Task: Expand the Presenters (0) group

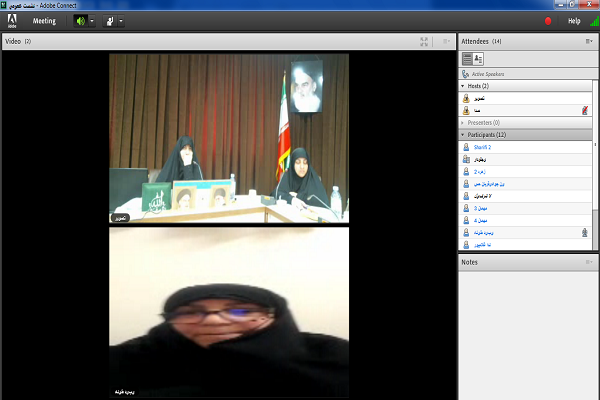Action: tap(463, 122)
